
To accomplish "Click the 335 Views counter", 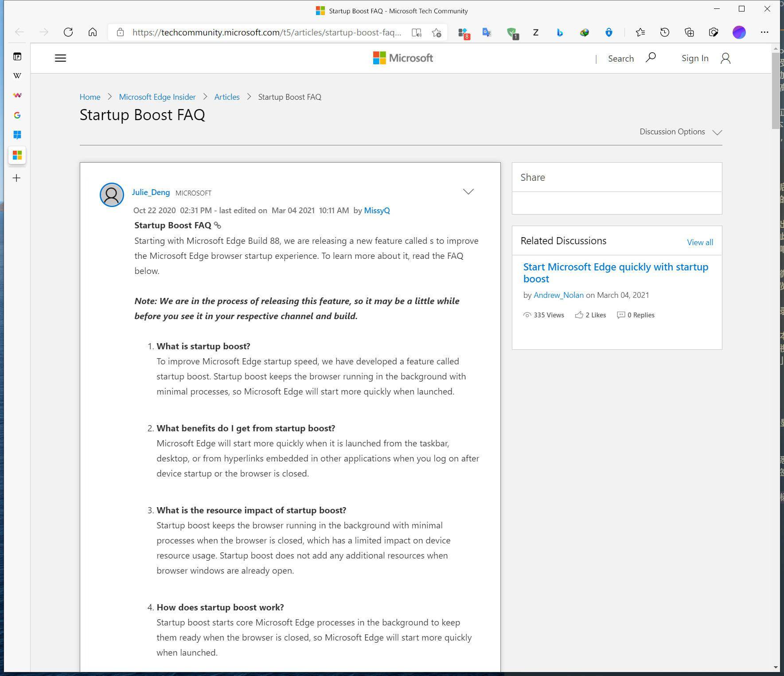I will pos(544,315).
